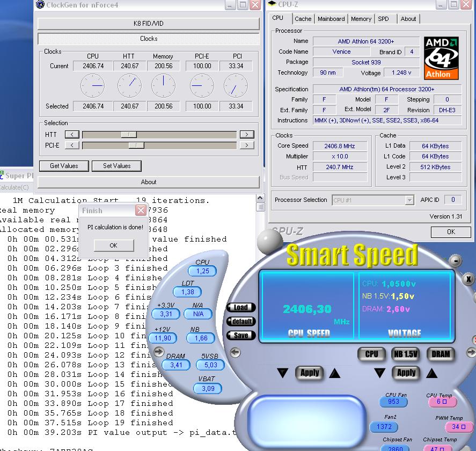Open the About tab in CPU-Z
The width and height of the screenshot is (476, 451).
pos(408,19)
